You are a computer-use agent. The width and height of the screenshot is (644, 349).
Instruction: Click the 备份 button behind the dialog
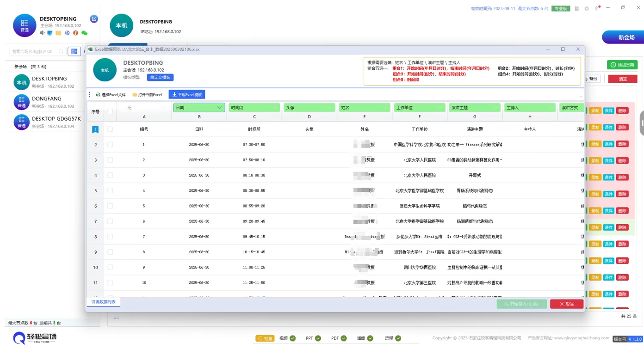pos(593,79)
